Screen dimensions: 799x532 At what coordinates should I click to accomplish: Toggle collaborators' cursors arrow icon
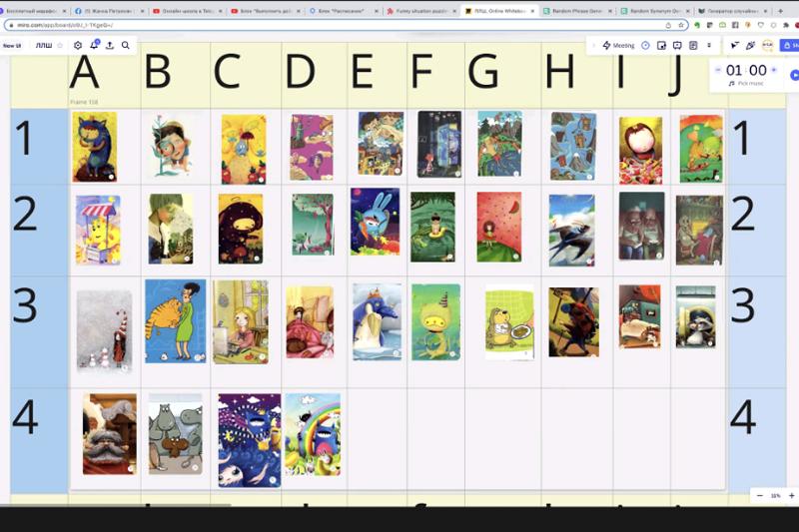[x=734, y=45]
